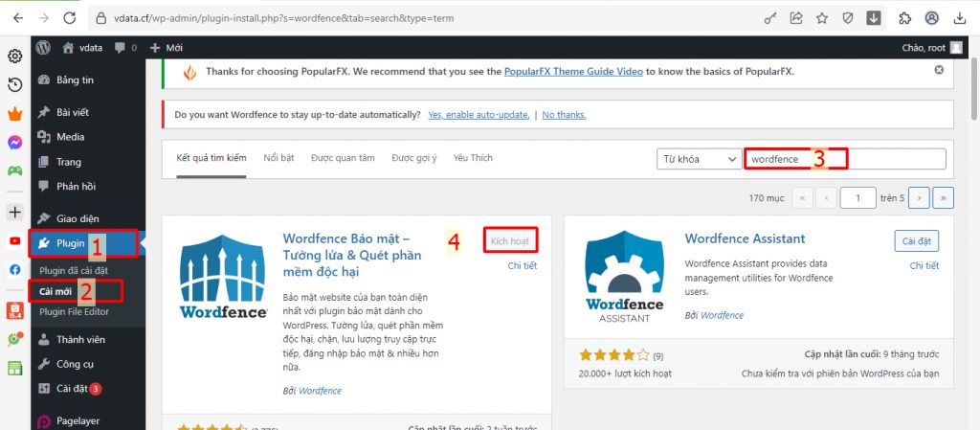The image size is (980, 430).
Task: Click the share page icon
Action: (796, 18)
